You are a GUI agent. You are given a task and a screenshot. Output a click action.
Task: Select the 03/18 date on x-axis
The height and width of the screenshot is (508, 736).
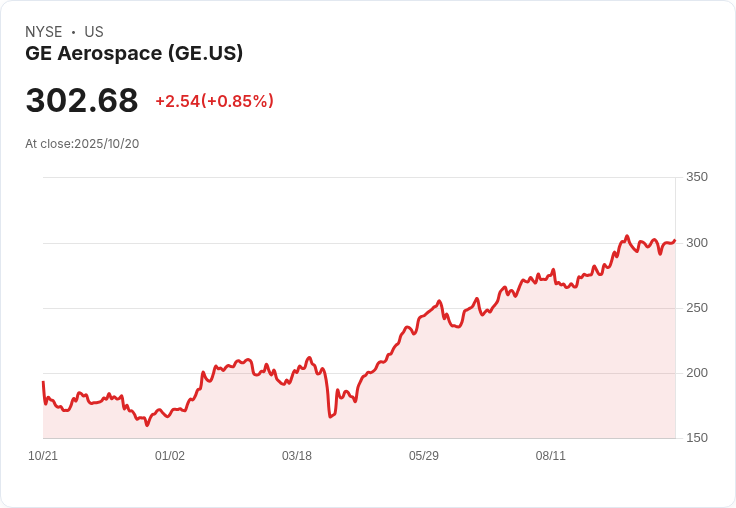(x=297, y=456)
